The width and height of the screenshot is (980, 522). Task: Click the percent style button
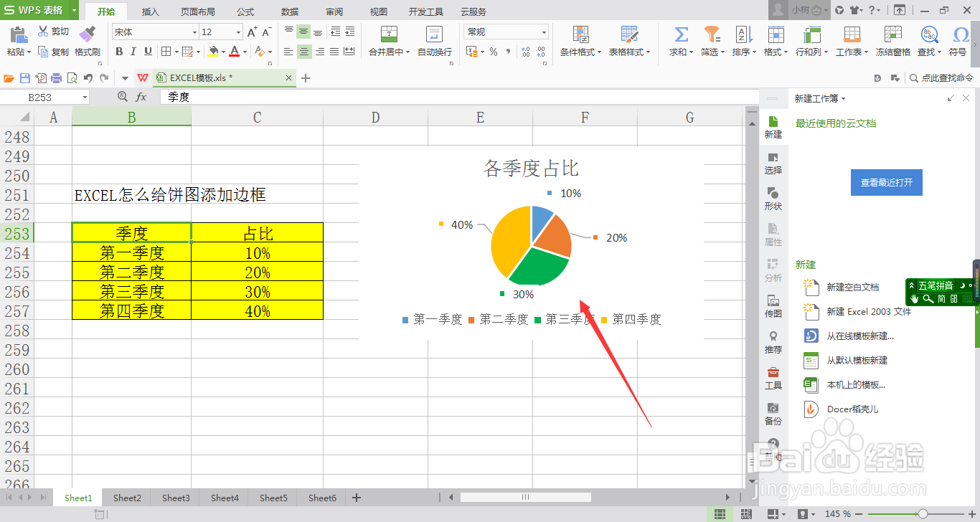[x=494, y=52]
